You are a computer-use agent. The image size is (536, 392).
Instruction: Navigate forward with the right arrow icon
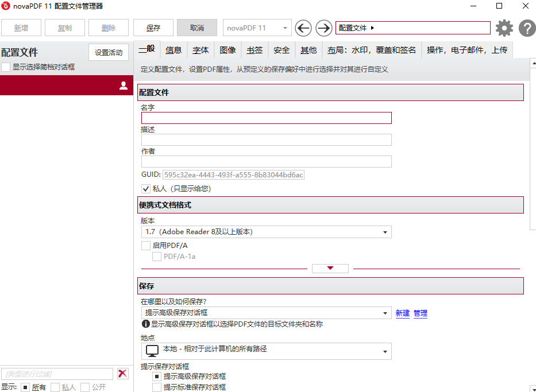point(323,28)
